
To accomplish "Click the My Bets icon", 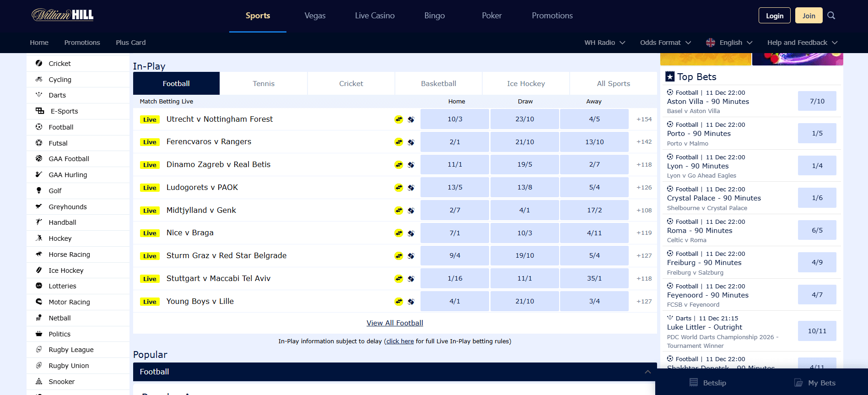I will (x=798, y=383).
